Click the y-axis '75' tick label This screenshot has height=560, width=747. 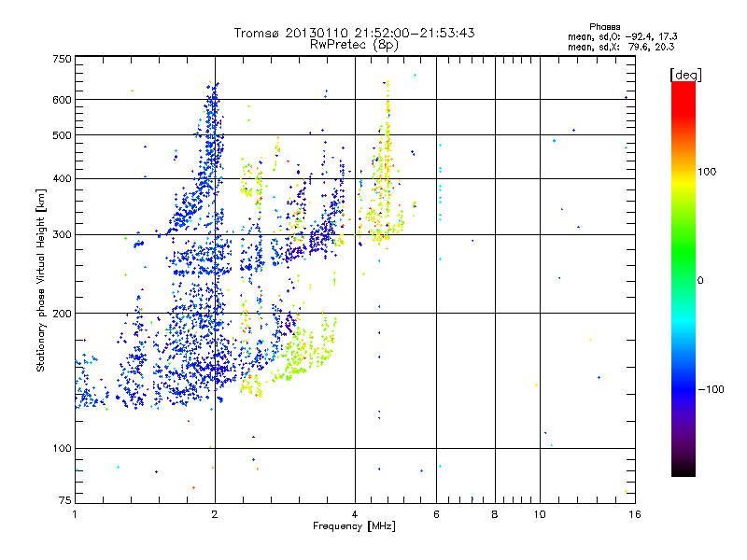[x=65, y=500]
